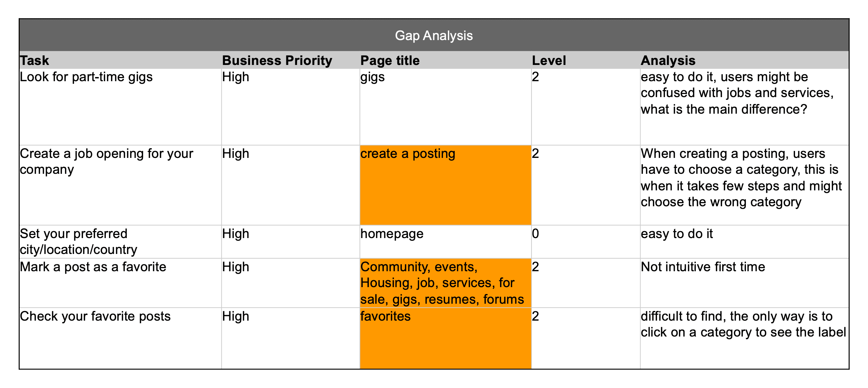This screenshot has height=388, width=868.
Task: Select the "homepage" page title cell
Action: [392, 234]
